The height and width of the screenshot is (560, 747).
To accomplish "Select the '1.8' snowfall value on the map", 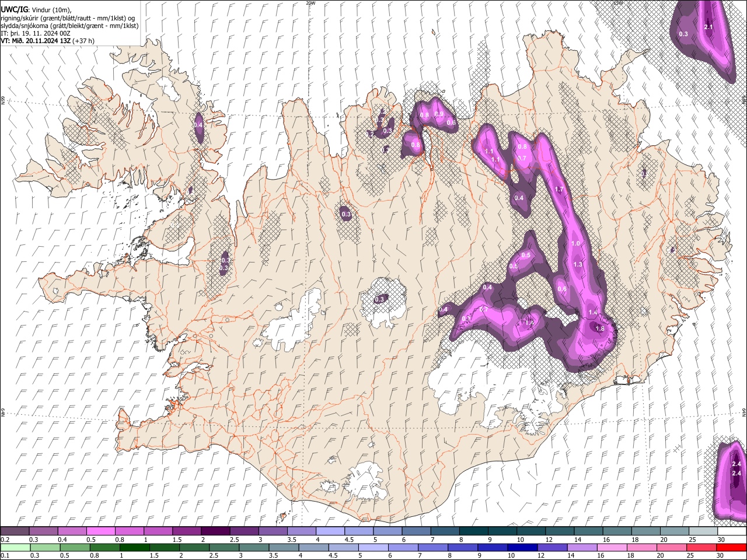I will click(599, 328).
